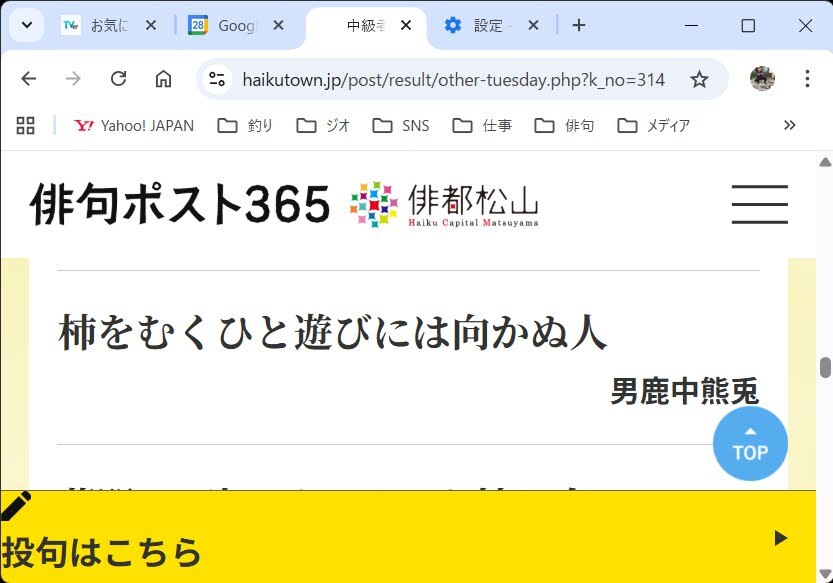The height and width of the screenshot is (583, 833).
Task: Open the hamburger navigation menu
Action: 760,205
